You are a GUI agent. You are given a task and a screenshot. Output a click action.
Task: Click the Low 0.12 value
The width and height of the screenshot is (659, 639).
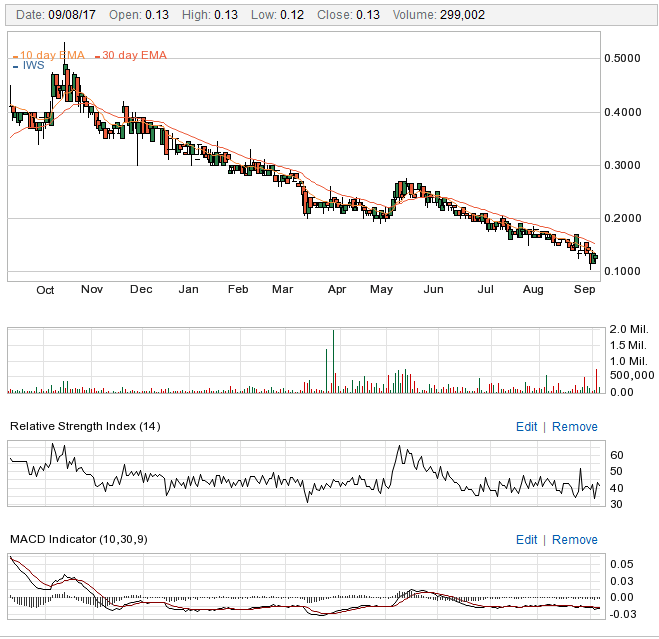[x=292, y=15]
